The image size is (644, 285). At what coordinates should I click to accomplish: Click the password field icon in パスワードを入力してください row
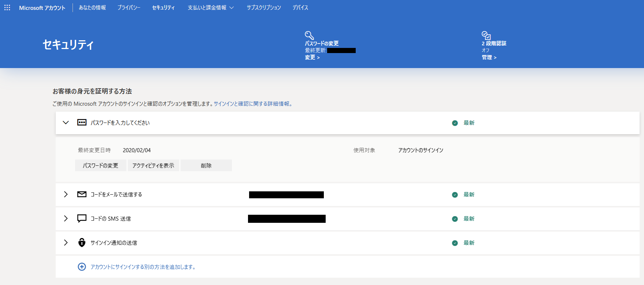[82, 123]
